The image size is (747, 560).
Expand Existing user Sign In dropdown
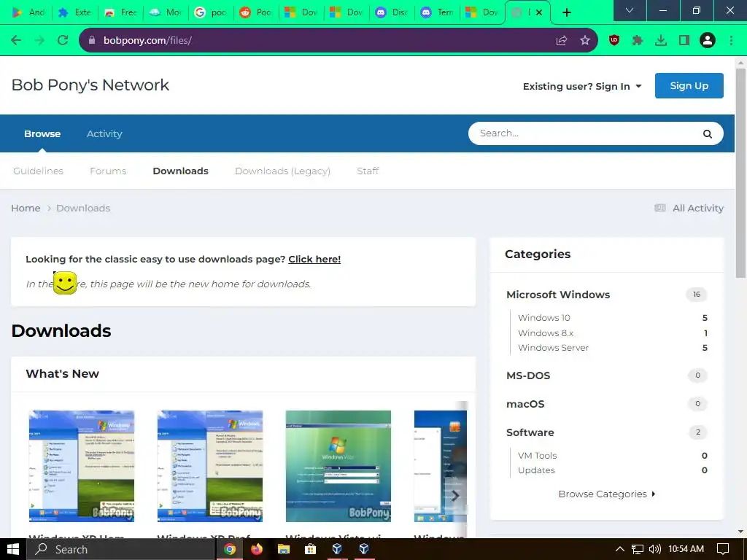coord(582,86)
